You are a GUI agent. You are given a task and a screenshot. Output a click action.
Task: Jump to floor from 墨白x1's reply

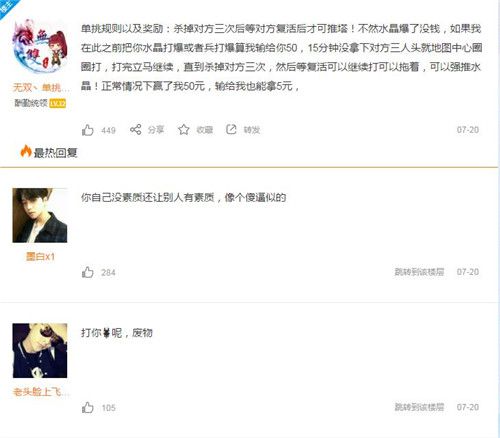(x=419, y=272)
